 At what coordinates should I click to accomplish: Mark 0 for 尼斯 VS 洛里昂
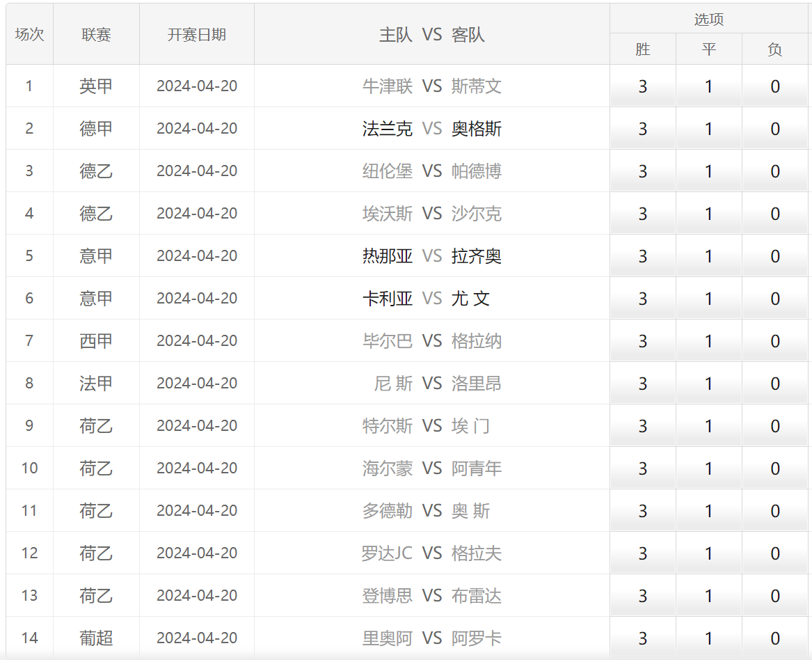click(775, 384)
